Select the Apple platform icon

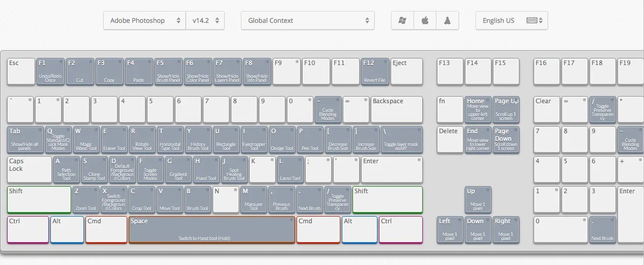425,21
